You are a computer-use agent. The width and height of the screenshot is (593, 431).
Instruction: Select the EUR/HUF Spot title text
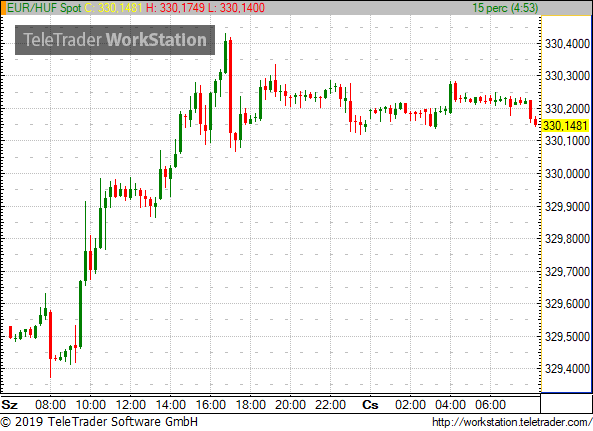44,8
